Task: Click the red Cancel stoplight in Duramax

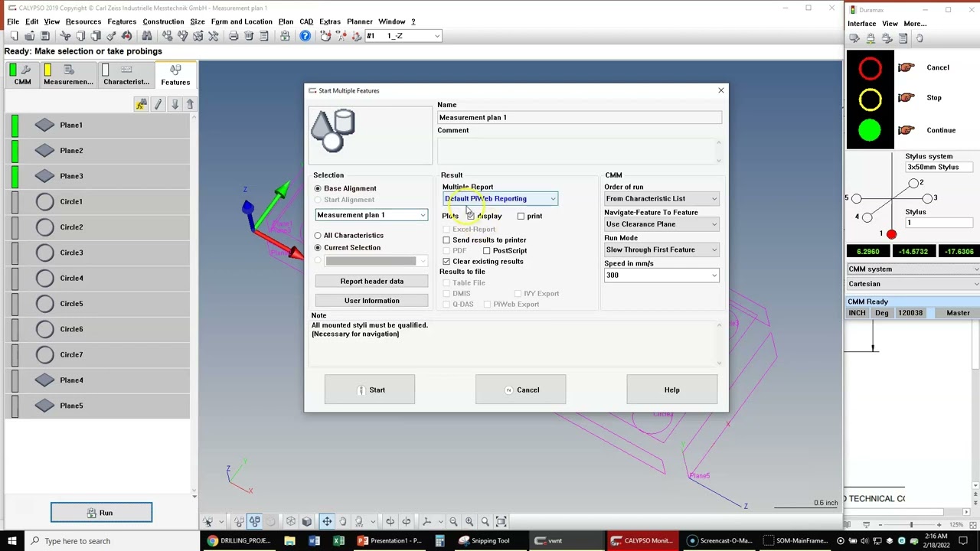Action: point(870,69)
